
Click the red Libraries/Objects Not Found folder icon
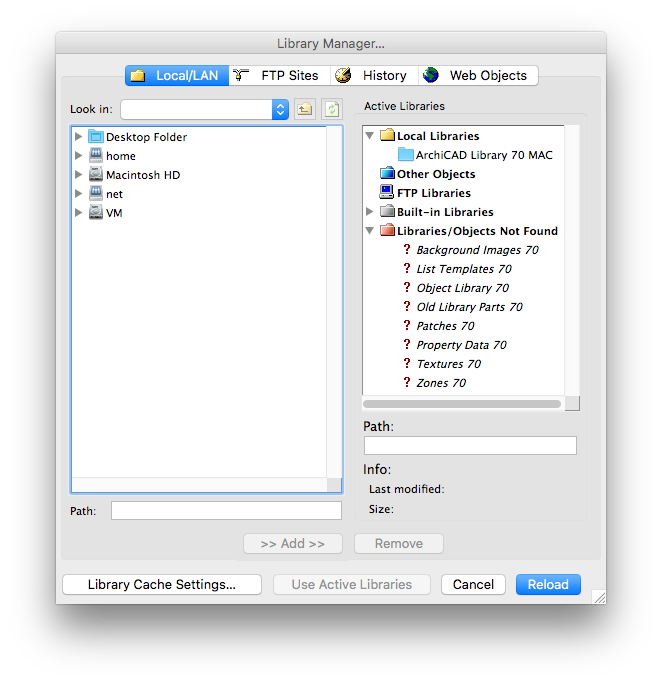pos(387,230)
